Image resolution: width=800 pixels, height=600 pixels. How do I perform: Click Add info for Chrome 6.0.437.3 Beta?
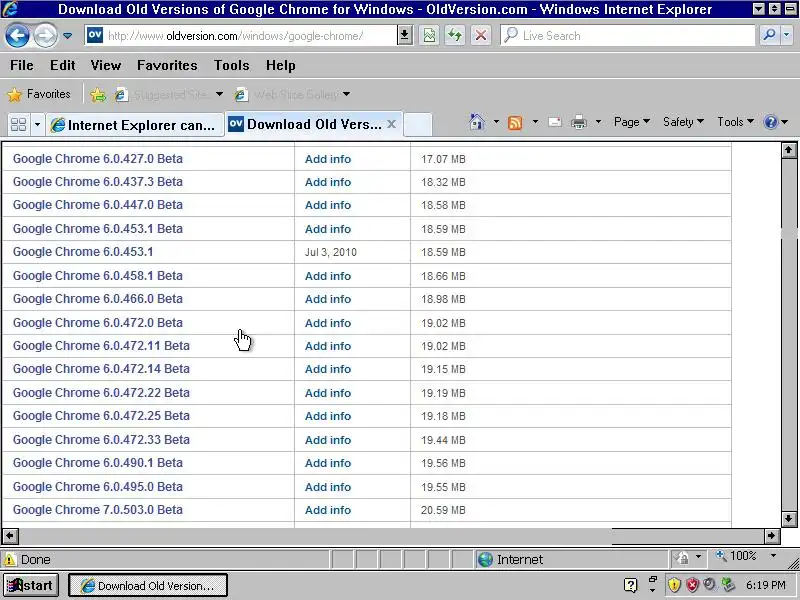(328, 182)
